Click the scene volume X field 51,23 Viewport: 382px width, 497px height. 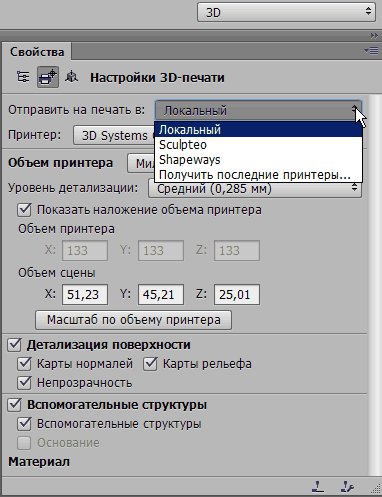(85, 295)
